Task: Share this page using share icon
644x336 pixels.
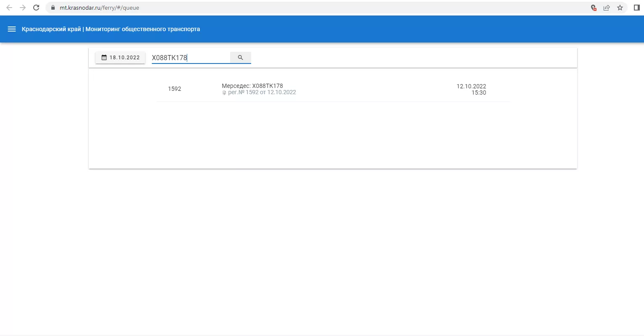Action: point(607,8)
